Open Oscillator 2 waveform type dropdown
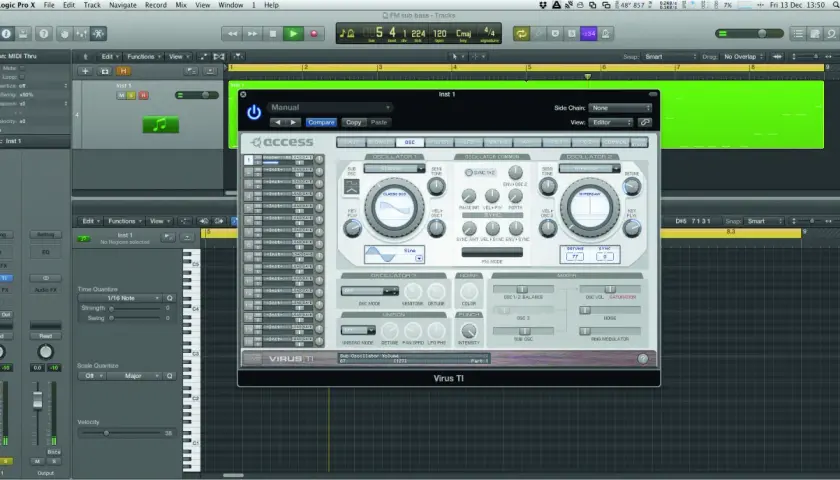Viewport: 840px width, 480px height. [x=589, y=169]
